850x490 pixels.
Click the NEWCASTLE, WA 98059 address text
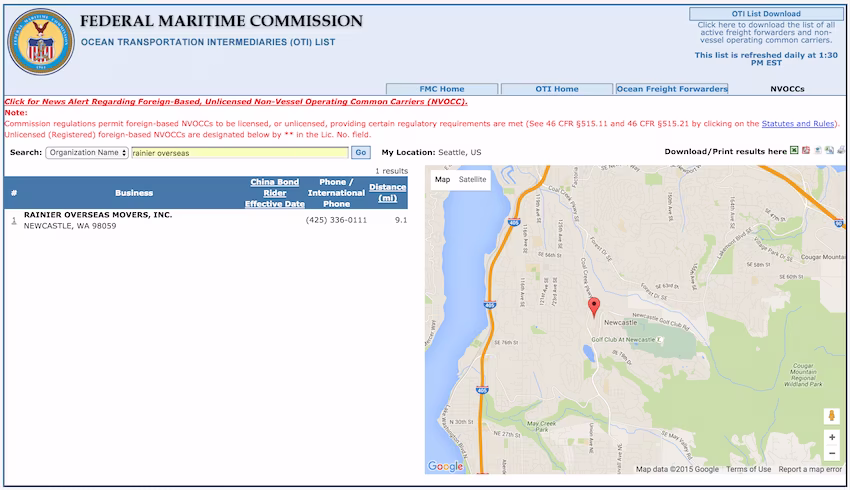point(70,226)
